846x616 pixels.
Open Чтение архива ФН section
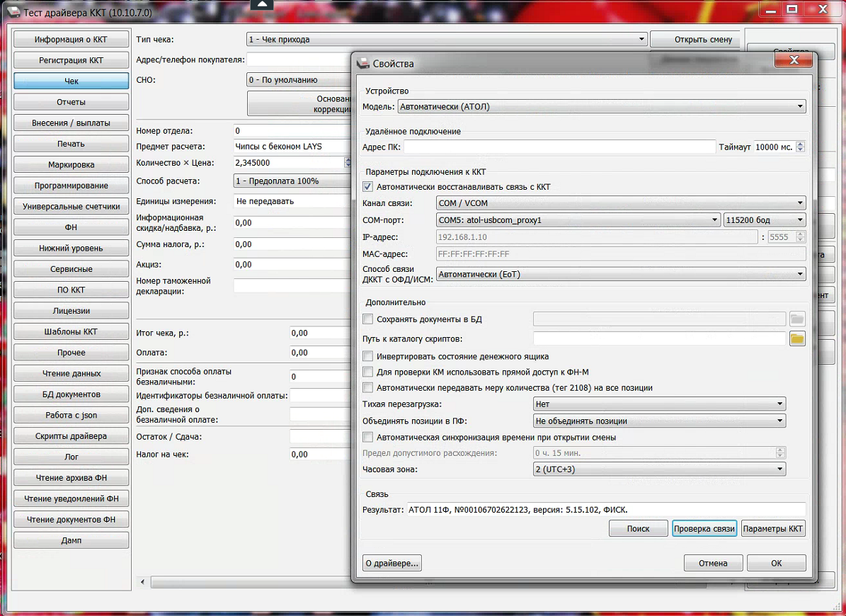point(72,478)
